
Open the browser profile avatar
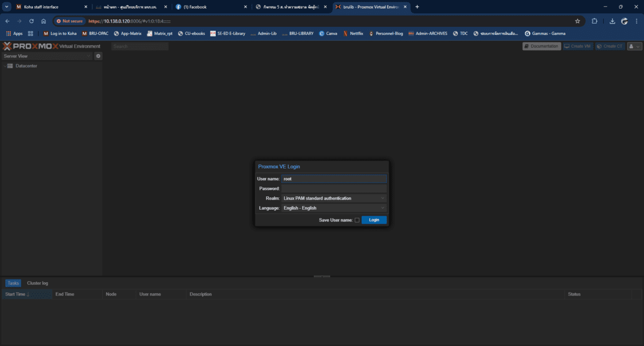point(625,21)
